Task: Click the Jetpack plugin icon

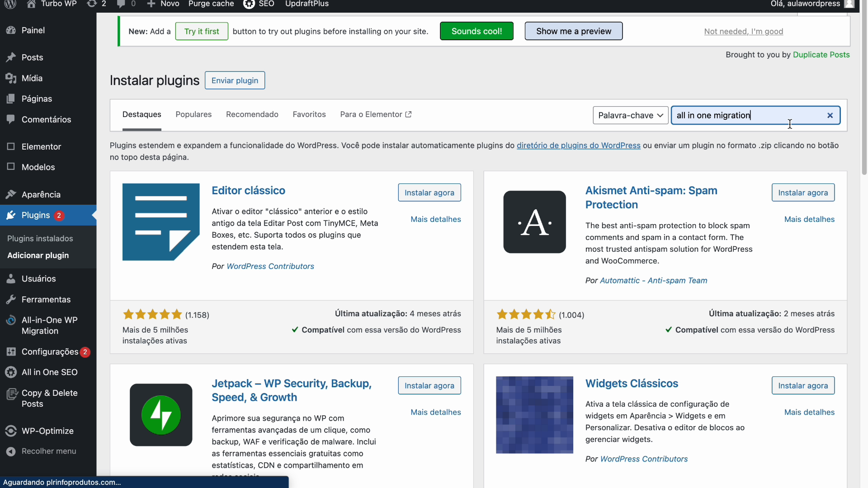Action: [x=161, y=415]
